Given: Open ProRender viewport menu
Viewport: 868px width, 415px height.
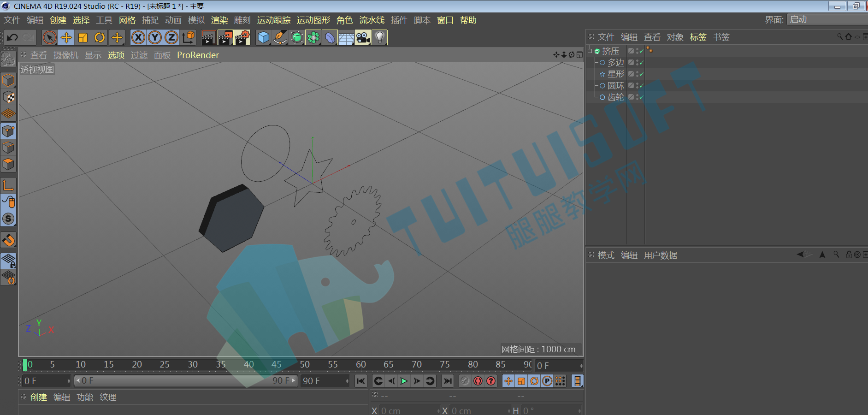Looking at the screenshot, I should pyautogui.click(x=198, y=55).
